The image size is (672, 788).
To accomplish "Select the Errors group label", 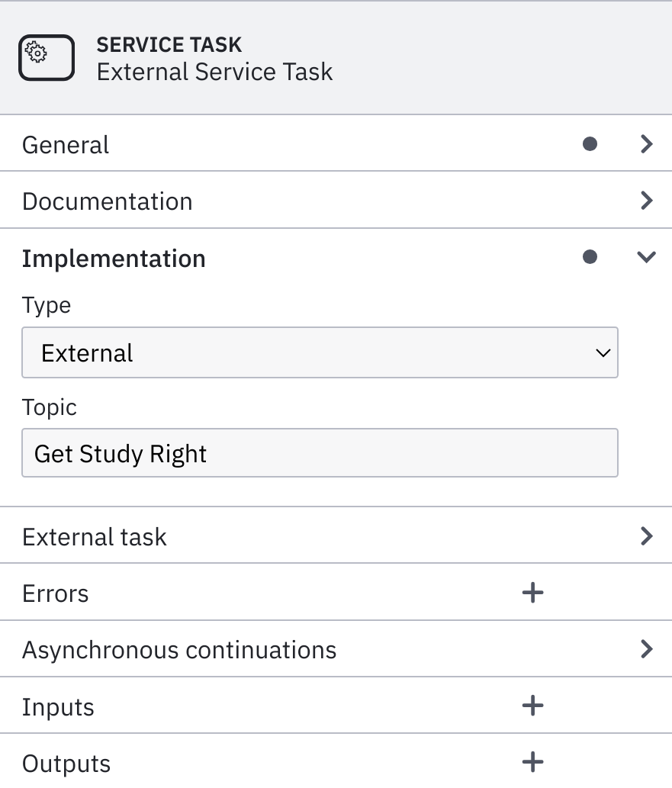I will [x=55, y=593].
